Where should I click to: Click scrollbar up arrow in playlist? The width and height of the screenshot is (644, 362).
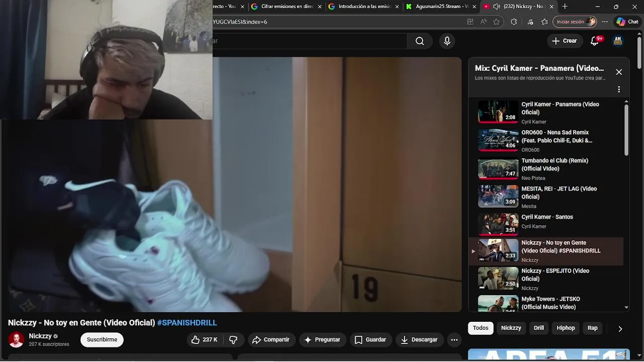[x=626, y=102]
